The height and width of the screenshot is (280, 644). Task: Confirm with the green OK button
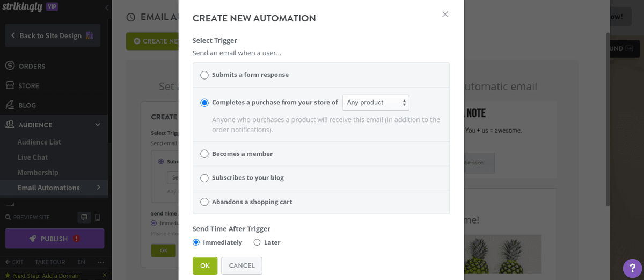pos(205,265)
